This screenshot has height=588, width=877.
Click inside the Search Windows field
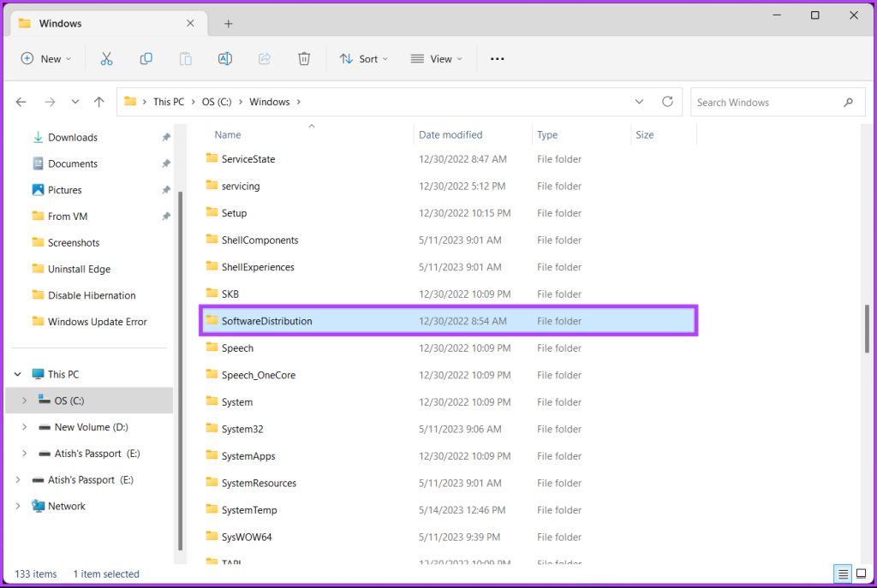click(762, 102)
